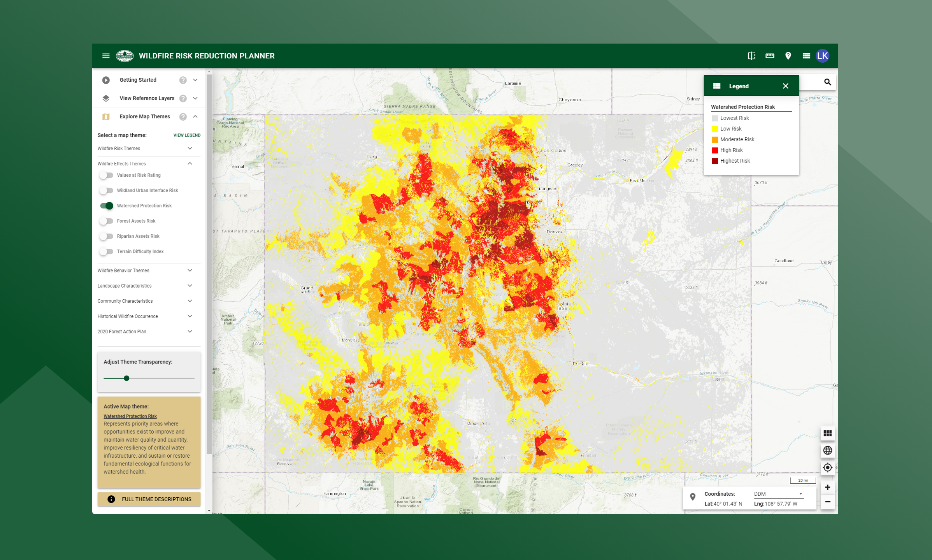The image size is (932, 560).
Task: Click the VIEW LEGEND link
Action: 187,135
